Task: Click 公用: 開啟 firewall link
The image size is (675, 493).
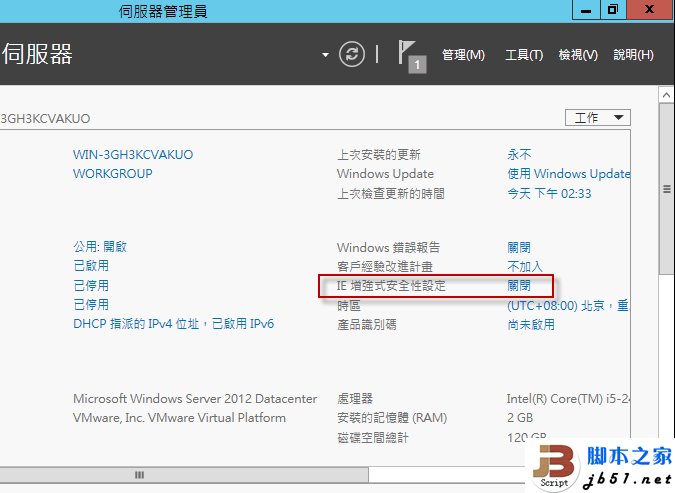Action: tap(100, 247)
